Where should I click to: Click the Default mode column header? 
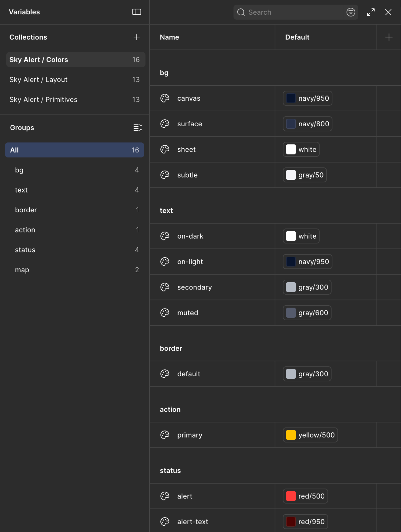pos(297,37)
